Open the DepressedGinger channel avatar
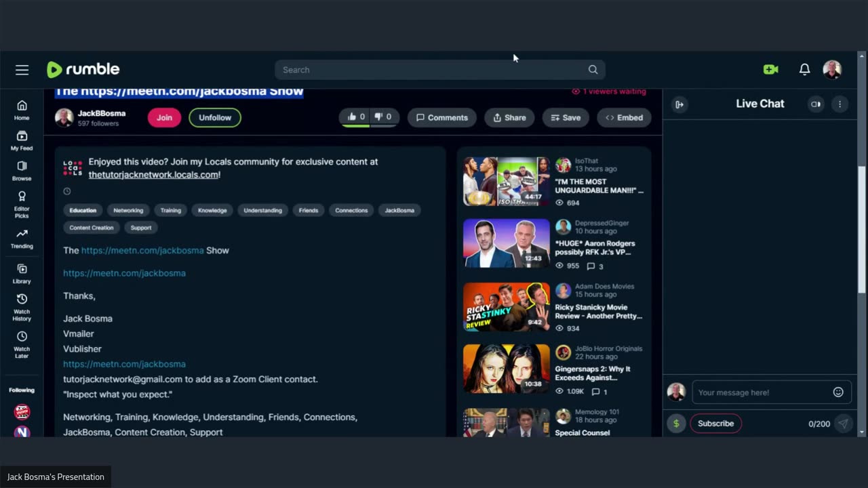Screen dimensions: 868x488 563,227
